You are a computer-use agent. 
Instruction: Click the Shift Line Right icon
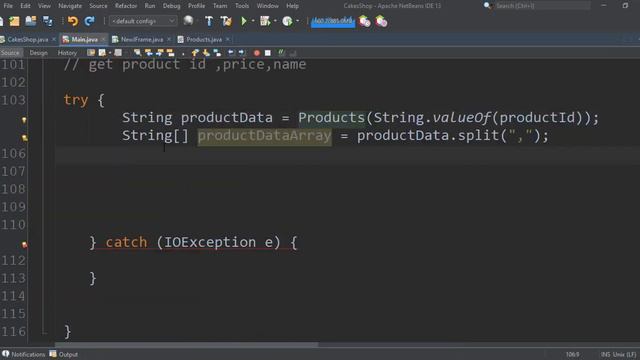tap(242, 53)
